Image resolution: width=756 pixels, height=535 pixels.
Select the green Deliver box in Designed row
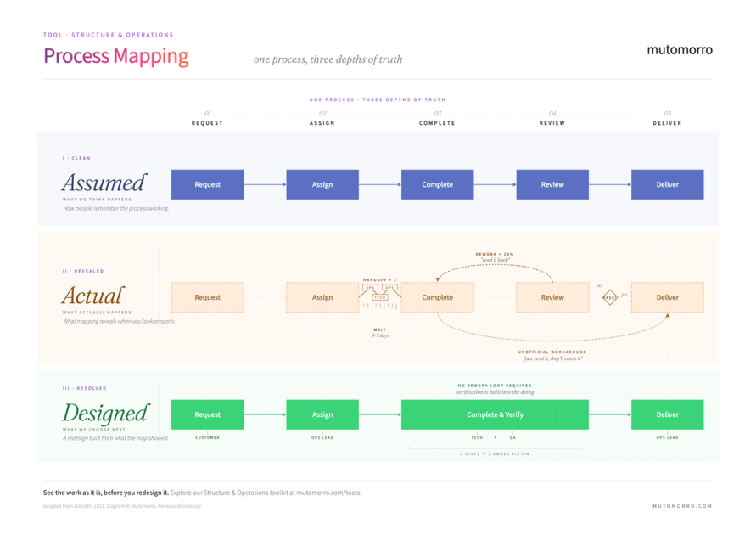[667, 414]
